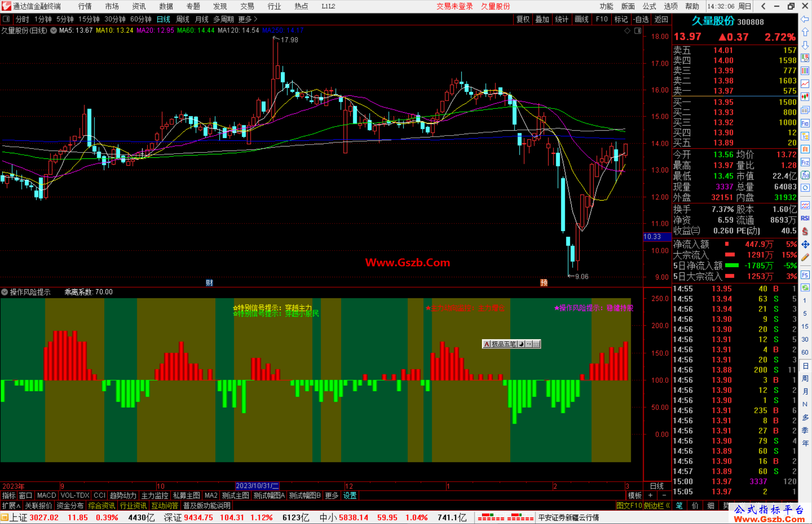The width and height of the screenshot is (812, 524).
Task: Open 普及版功能说明 link
Action: (x=207, y=506)
